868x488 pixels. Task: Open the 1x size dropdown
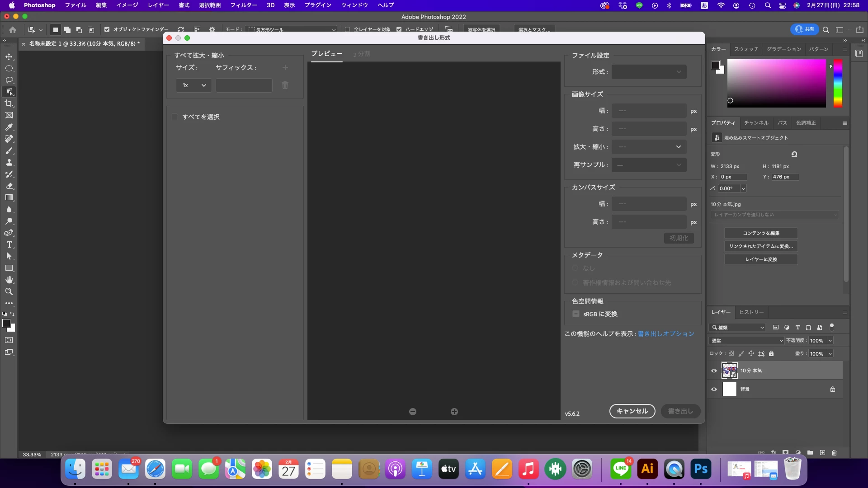193,85
